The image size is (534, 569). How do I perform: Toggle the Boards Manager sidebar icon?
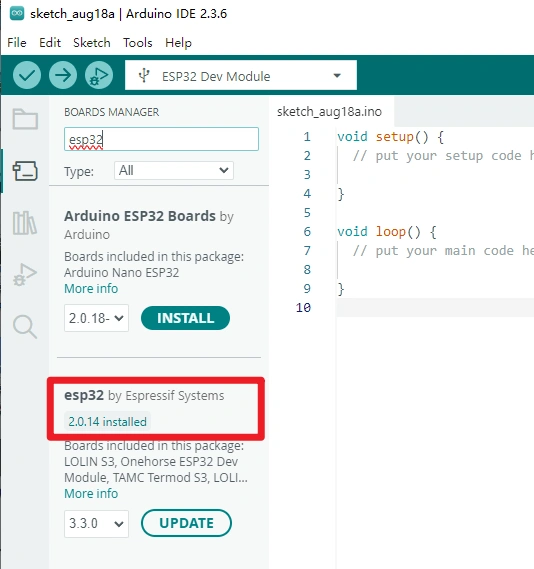pyautogui.click(x=25, y=171)
